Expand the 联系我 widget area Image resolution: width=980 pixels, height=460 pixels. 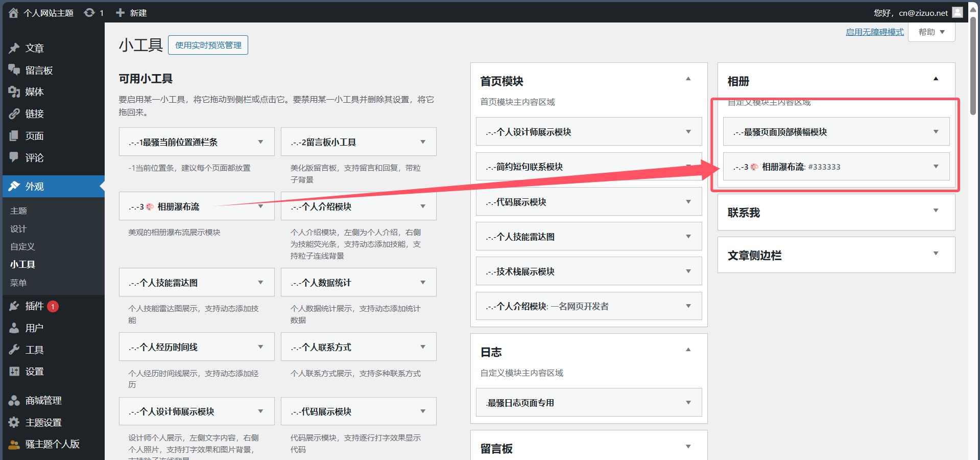coord(936,211)
